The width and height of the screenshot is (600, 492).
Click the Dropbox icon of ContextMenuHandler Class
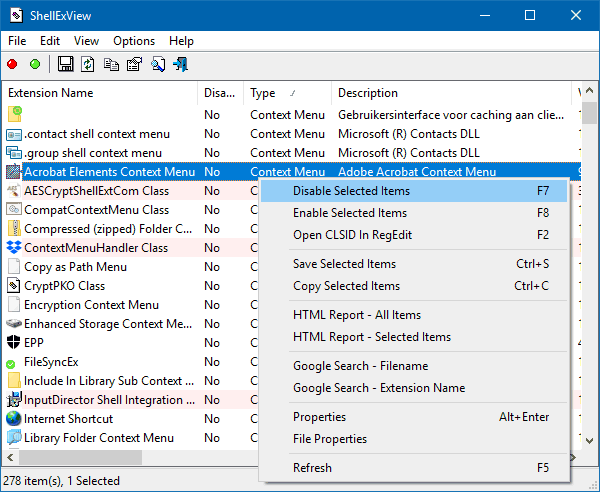tap(14, 248)
